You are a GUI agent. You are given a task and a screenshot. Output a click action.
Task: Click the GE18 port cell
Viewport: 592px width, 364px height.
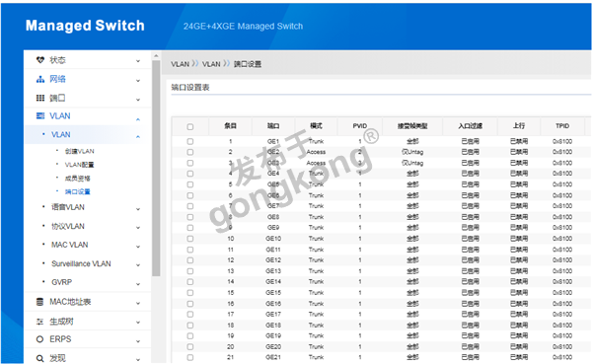pyautogui.click(x=273, y=326)
